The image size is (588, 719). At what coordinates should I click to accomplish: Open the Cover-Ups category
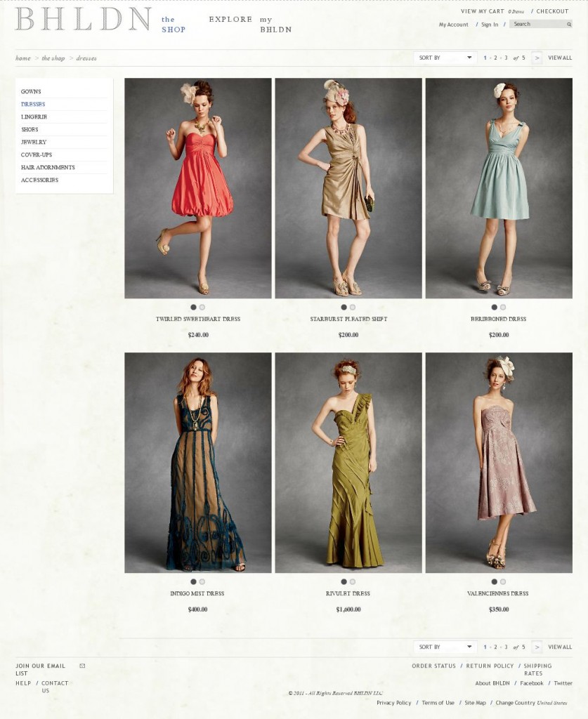[x=37, y=154]
